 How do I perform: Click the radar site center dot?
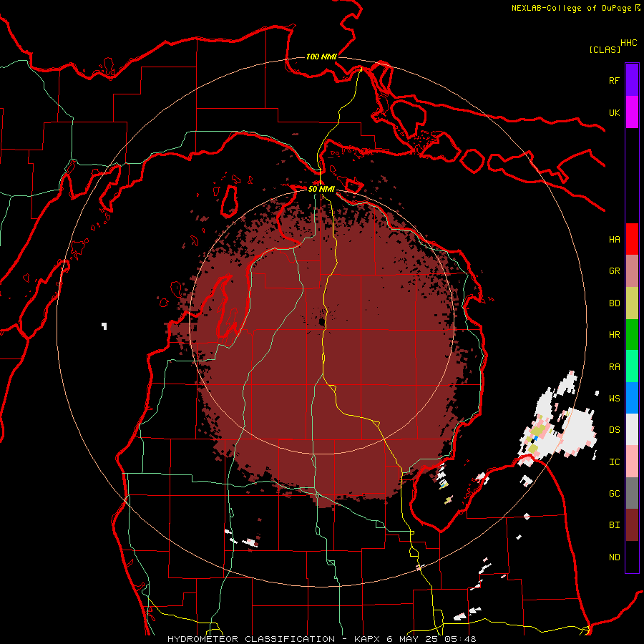321,323
